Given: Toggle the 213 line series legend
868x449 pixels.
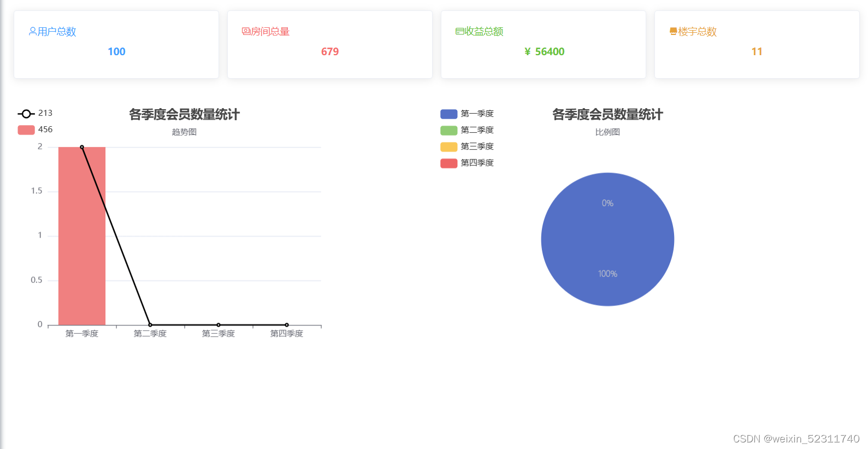Looking at the screenshot, I should 35,114.
